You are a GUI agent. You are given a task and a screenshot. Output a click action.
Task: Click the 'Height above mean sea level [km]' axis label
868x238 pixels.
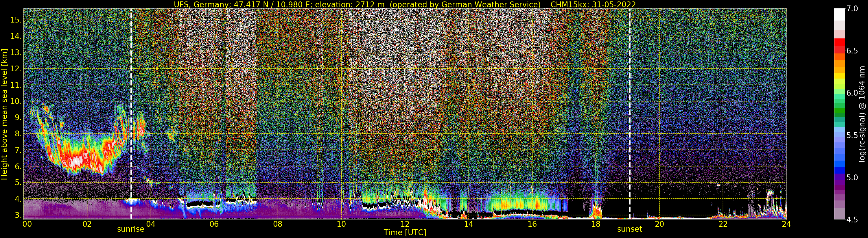point(4,114)
